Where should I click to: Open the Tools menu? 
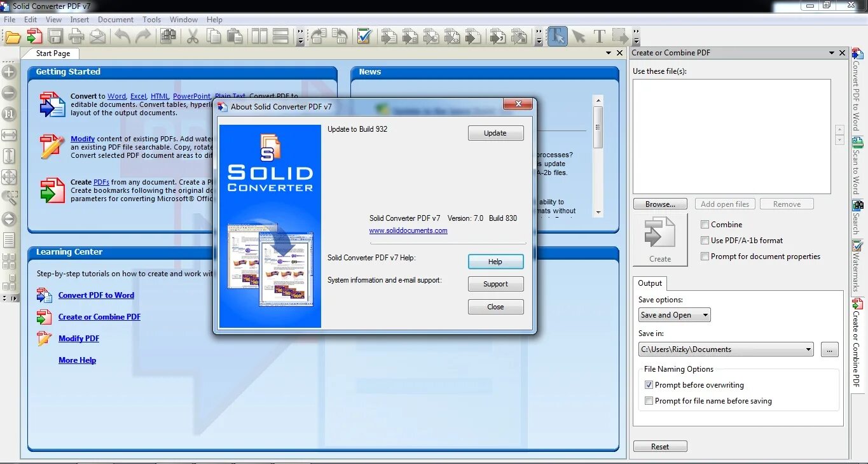pyautogui.click(x=152, y=20)
